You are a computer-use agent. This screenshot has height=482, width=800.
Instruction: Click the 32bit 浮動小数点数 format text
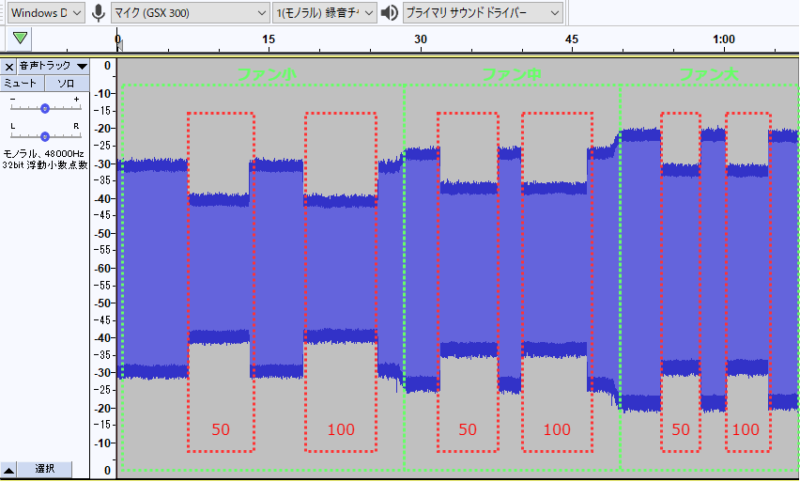44,165
